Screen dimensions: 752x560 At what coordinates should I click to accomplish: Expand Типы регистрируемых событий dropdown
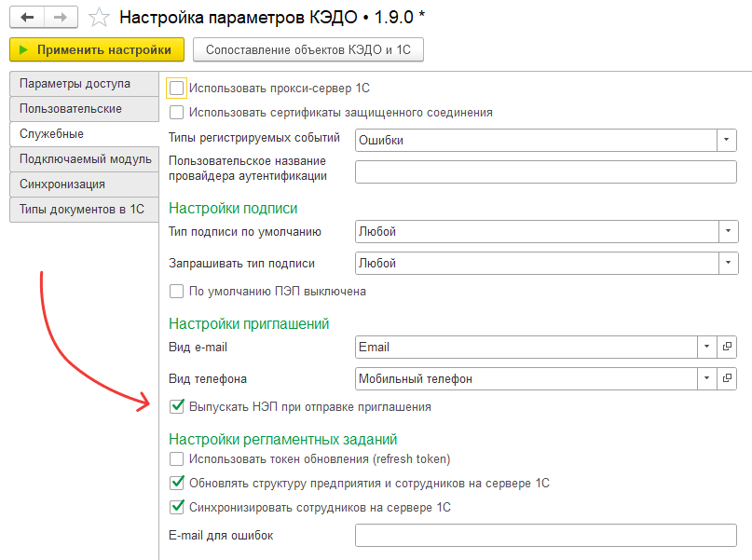(727, 140)
